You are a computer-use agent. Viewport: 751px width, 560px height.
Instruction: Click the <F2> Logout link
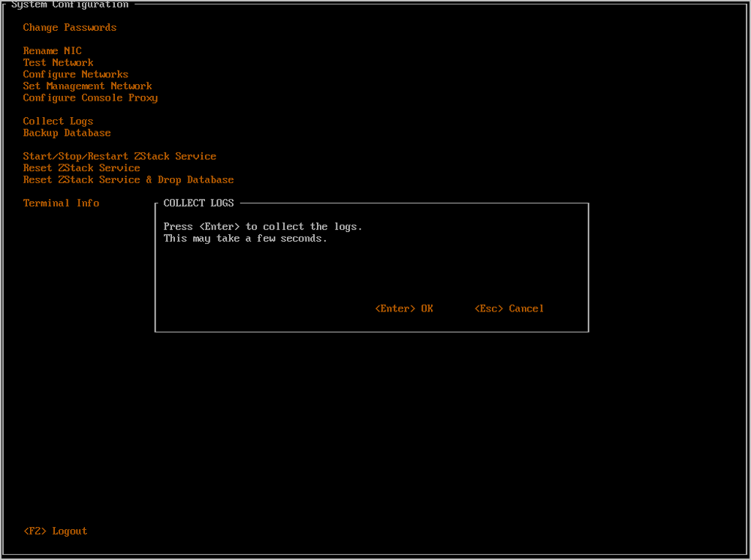56,531
